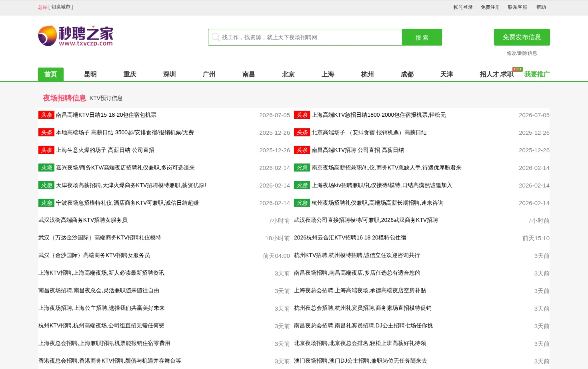Click the 我要推广 navigation link

coord(537,74)
